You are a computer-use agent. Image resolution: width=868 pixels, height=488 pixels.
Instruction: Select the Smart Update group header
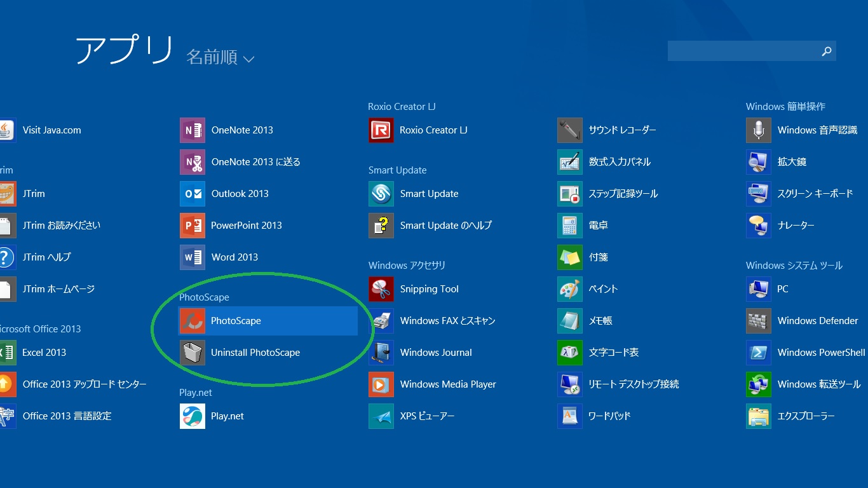tap(397, 170)
